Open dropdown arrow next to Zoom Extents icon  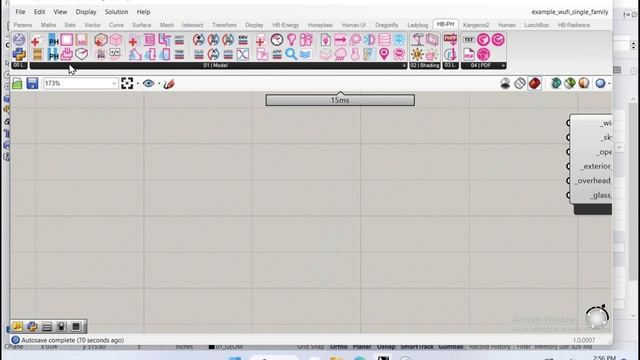pos(138,84)
